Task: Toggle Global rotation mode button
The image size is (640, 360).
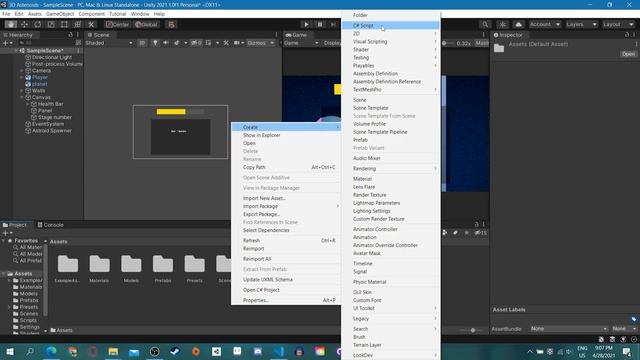Action: (x=146, y=24)
